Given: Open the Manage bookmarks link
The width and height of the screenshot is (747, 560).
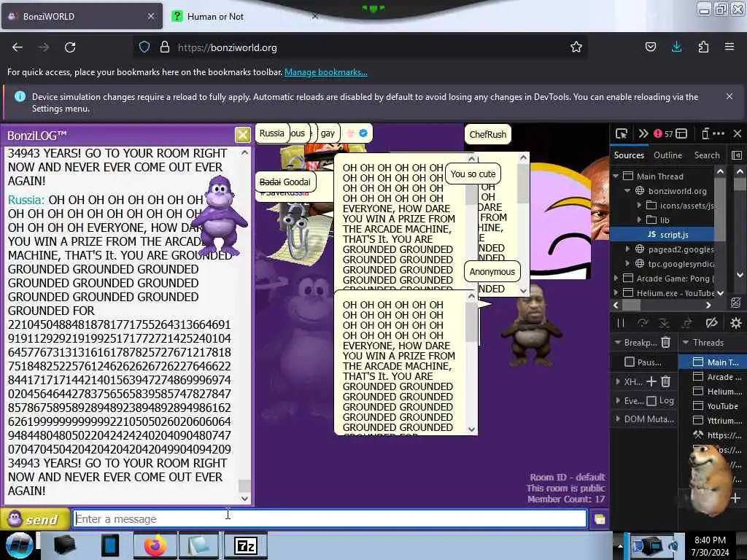Looking at the screenshot, I should coord(326,72).
